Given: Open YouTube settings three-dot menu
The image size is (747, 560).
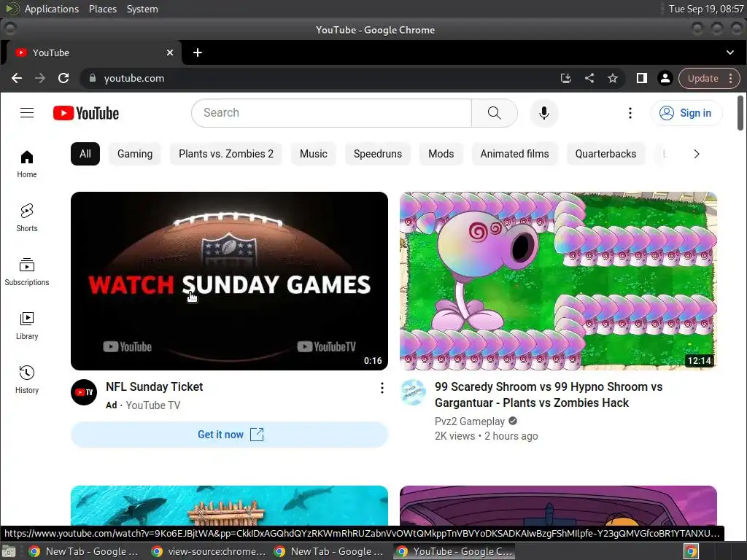Looking at the screenshot, I should 630,113.
